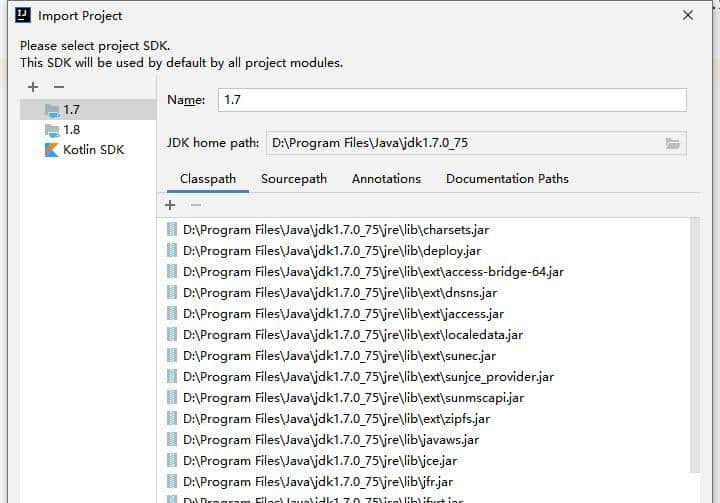
Task: Click the jar icon beside charsets.jar
Action: point(172,229)
